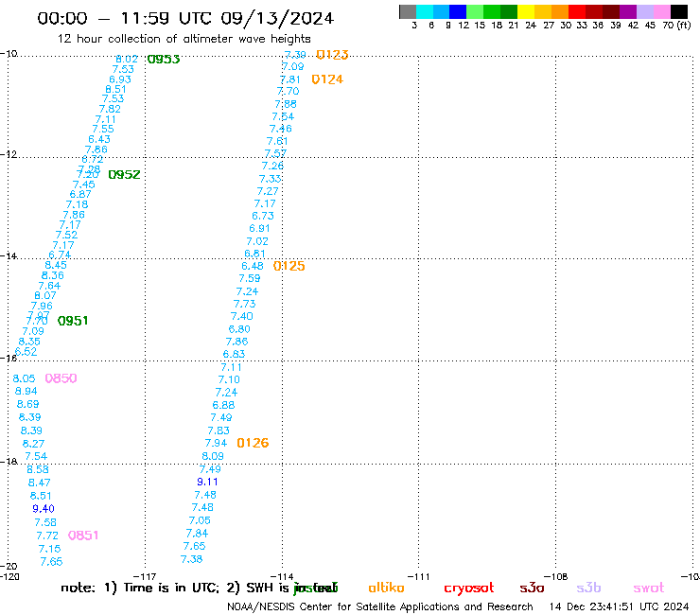Click the dark blue wave height 9.11

(x=207, y=482)
